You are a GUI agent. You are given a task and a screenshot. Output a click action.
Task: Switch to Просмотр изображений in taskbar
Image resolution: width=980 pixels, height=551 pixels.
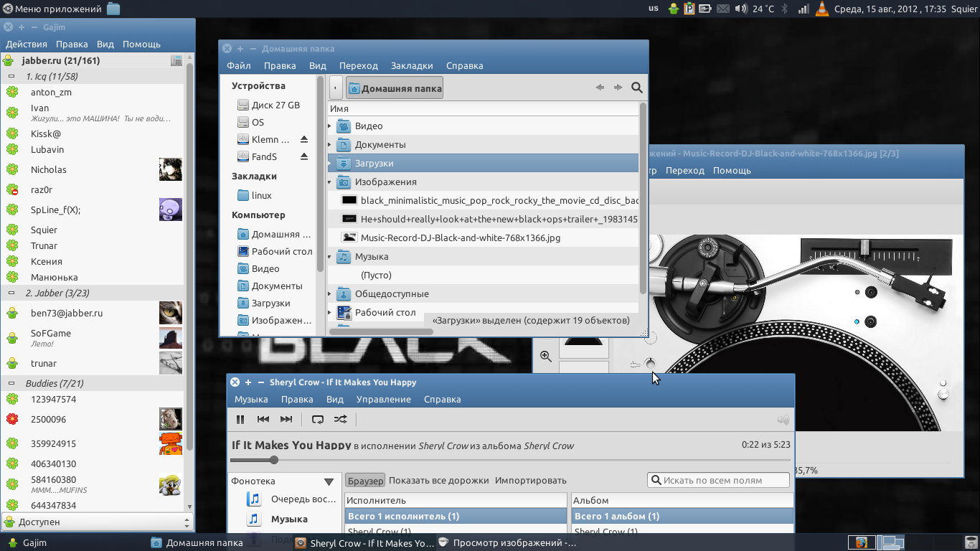tap(507, 543)
